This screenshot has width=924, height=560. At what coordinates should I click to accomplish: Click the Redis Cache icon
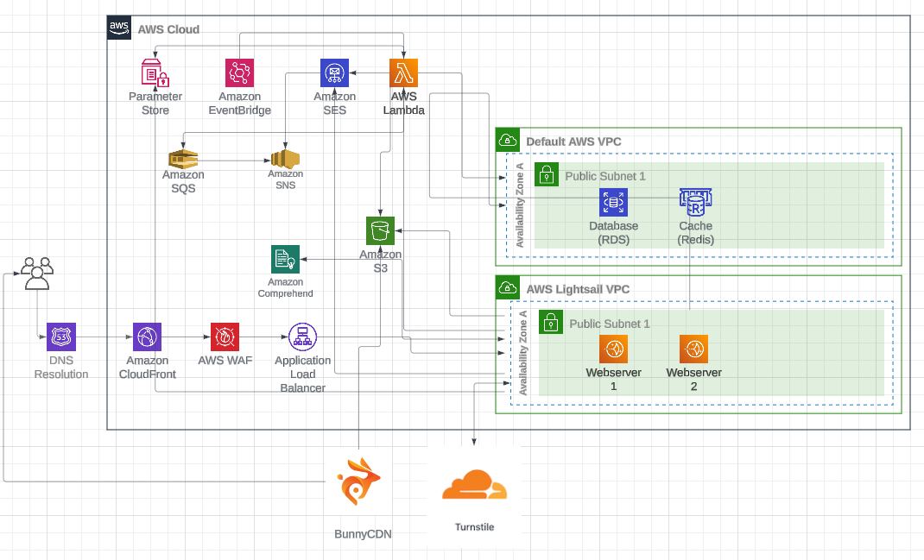[x=694, y=202]
